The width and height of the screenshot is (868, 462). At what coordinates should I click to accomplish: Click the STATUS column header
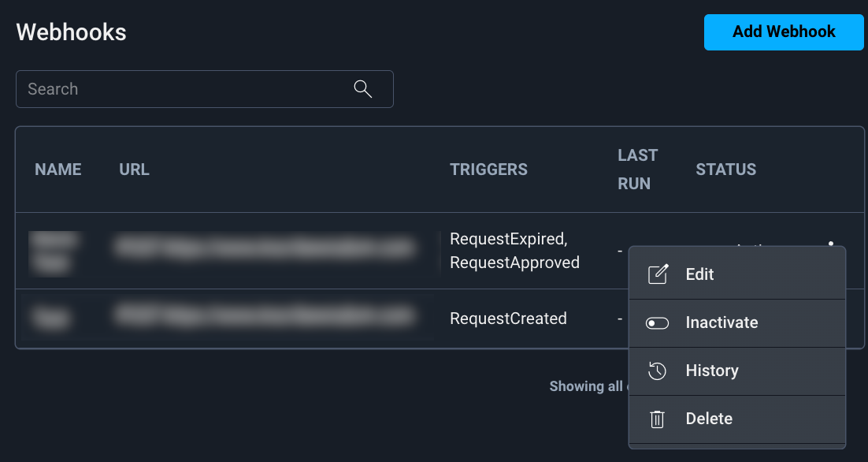tap(725, 170)
